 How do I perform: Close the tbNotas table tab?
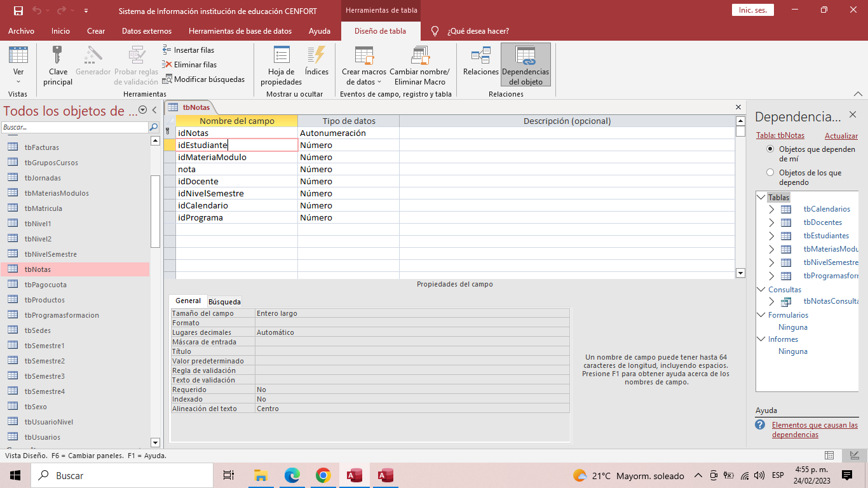tap(738, 107)
